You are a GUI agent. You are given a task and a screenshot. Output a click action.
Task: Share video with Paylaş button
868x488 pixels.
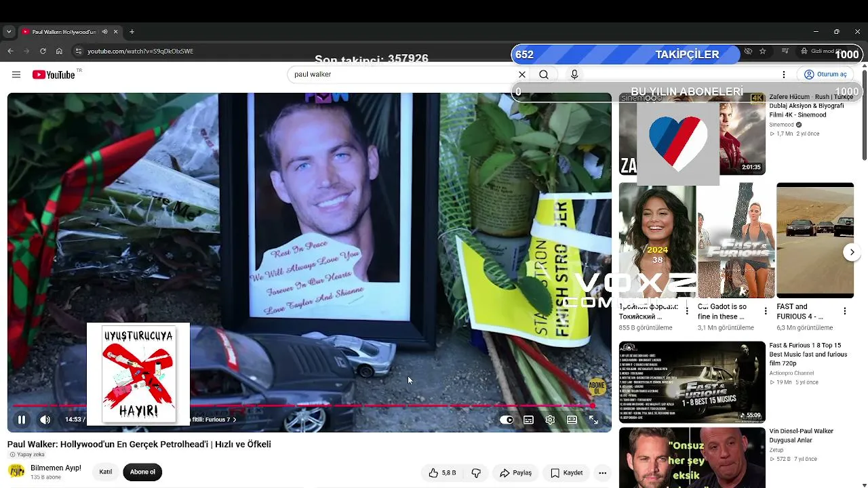coord(515,473)
